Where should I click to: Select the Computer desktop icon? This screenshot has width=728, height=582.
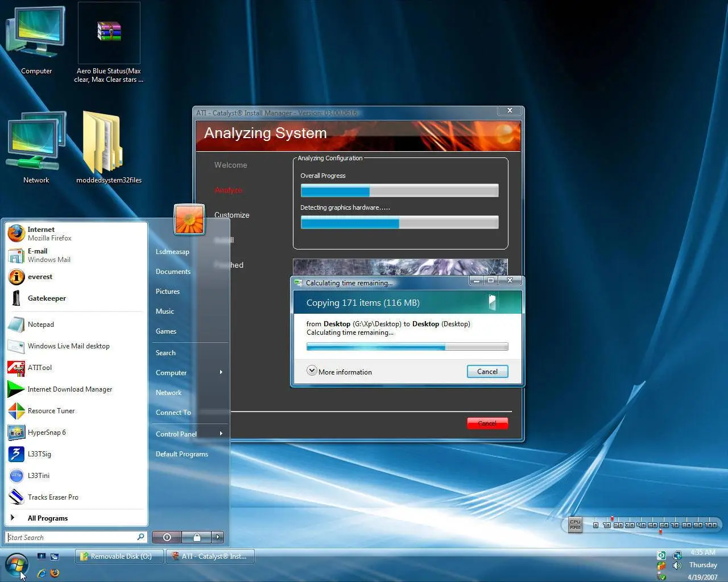[36, 41]
